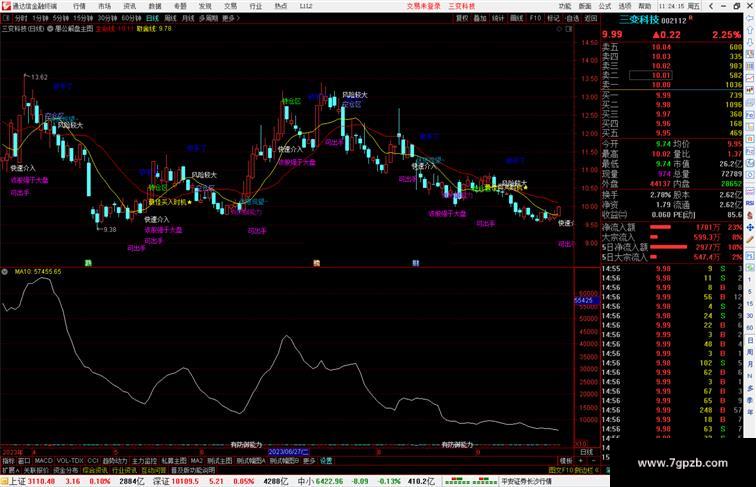Click the indicator settings circle icon beside 墨公解盘主图
Screen dimensions: 756x487
coord(50,29)
